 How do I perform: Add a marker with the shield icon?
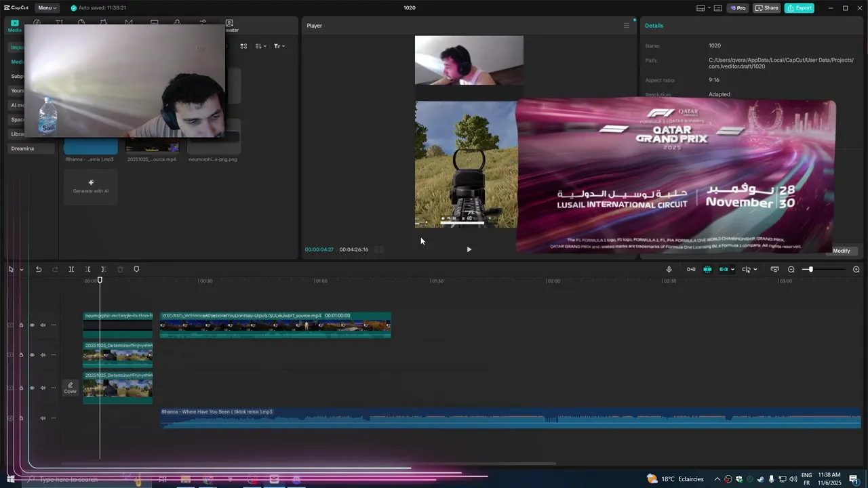pos(136,270)
